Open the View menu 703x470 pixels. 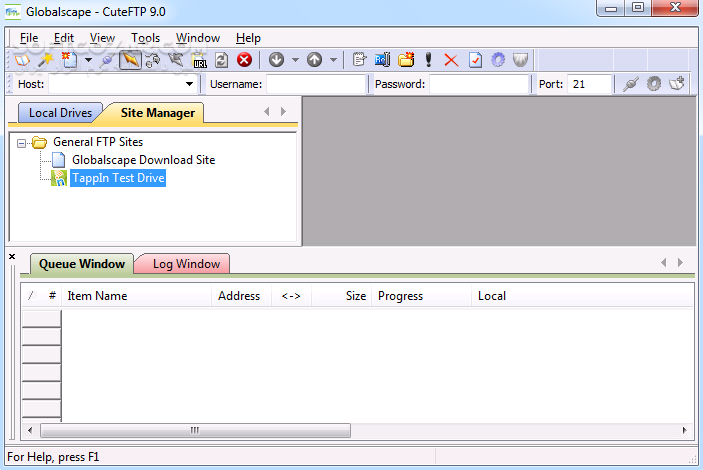102,38
